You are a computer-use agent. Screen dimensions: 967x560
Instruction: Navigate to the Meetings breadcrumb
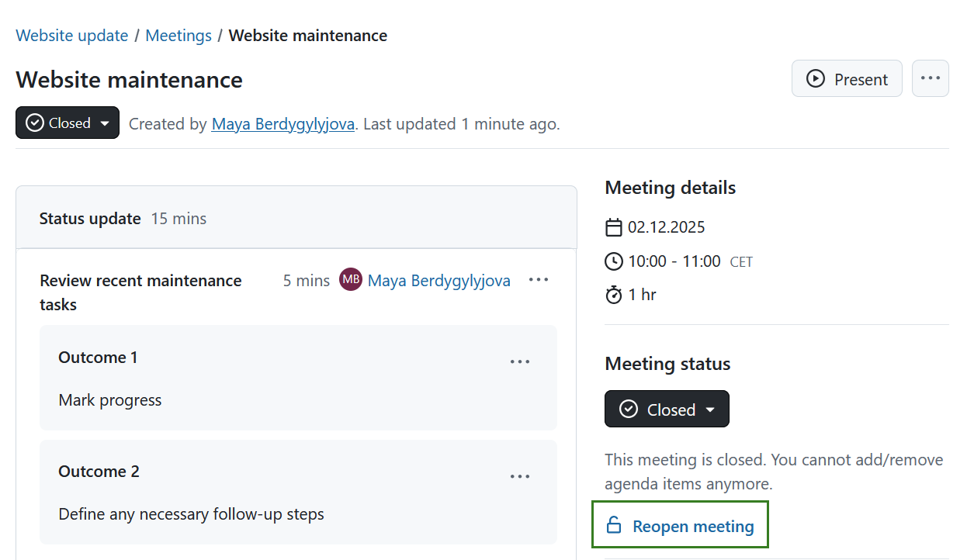tap(178, 35)
